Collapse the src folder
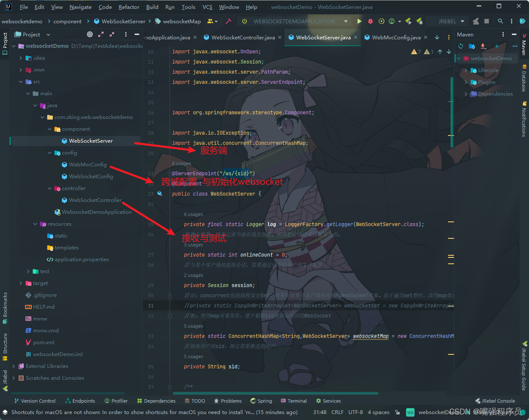529x420 pixels. click(21, 82)
